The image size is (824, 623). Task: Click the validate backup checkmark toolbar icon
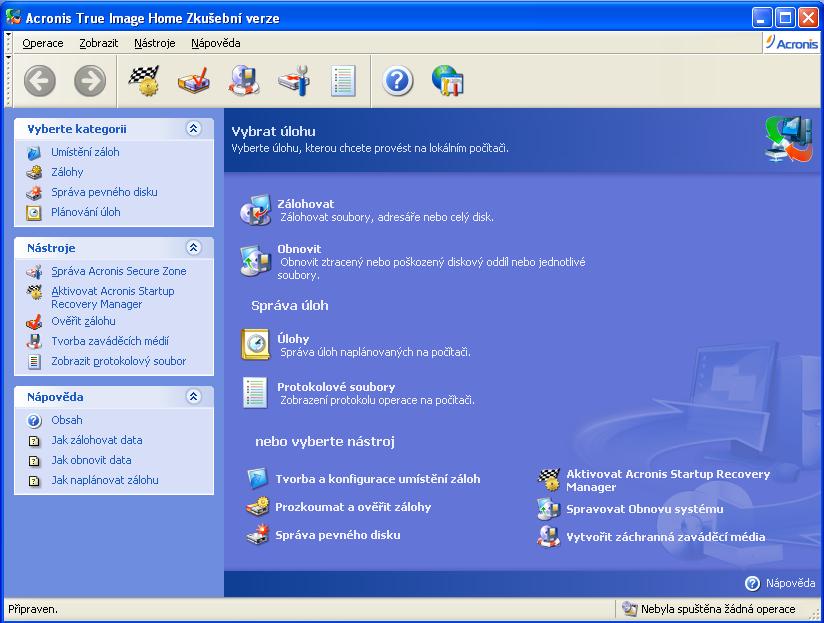pyautogui.click(x=193, y=81)
